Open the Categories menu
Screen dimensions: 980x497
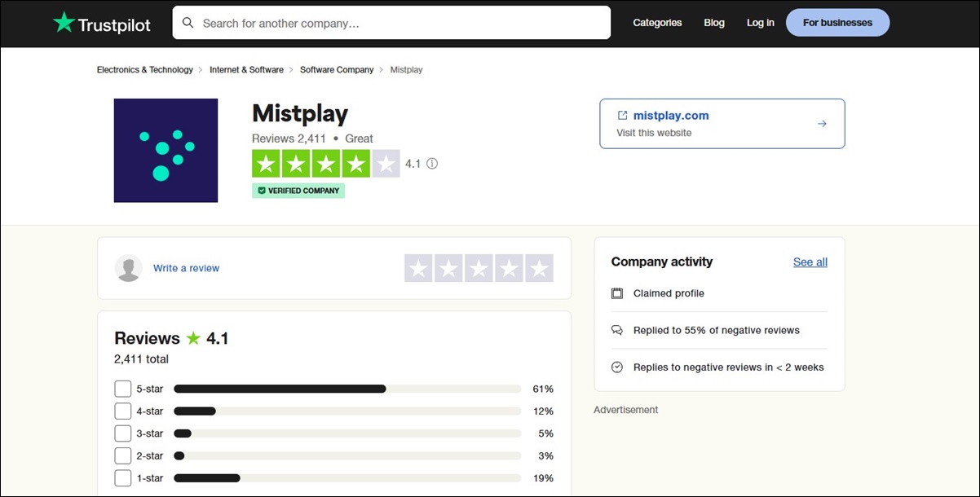click(x=657, y=23)
